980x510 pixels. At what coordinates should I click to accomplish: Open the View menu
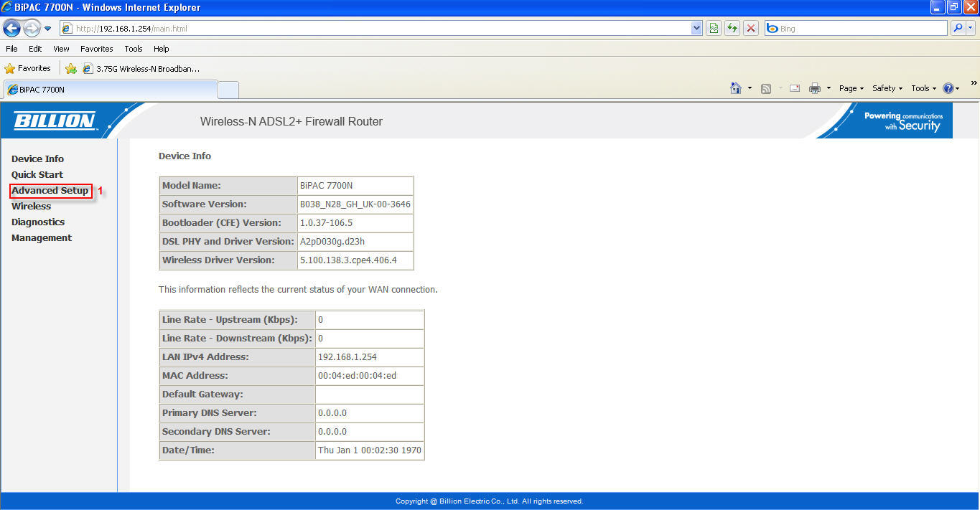[61, 49]
